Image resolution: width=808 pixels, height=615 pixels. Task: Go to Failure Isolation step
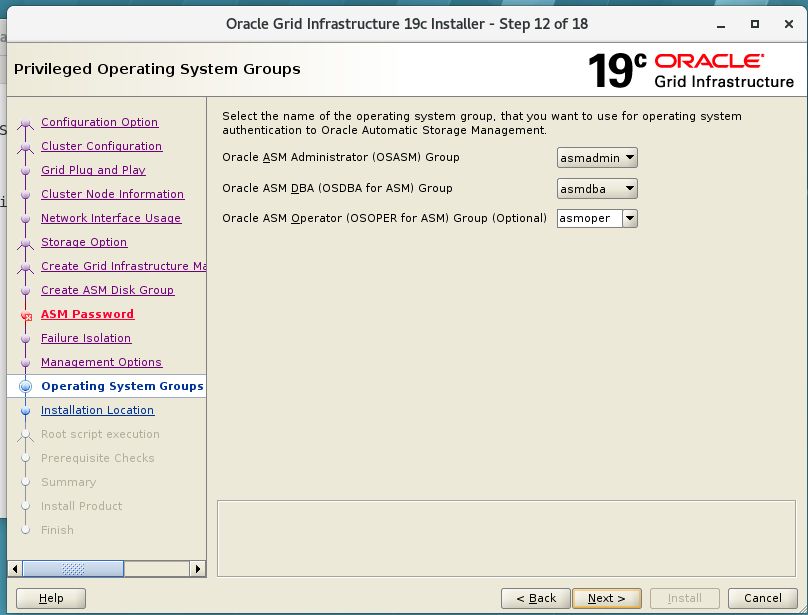(x=86, y=338)
